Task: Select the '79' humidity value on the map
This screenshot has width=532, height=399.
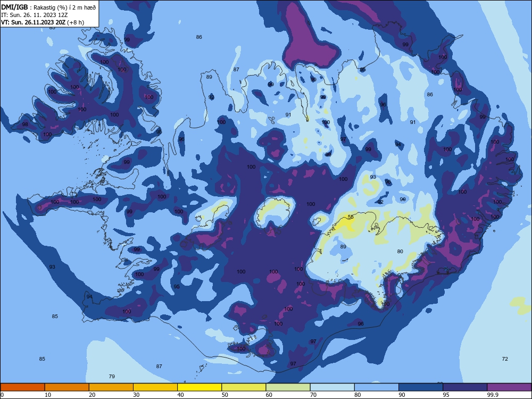Action: 112,376
